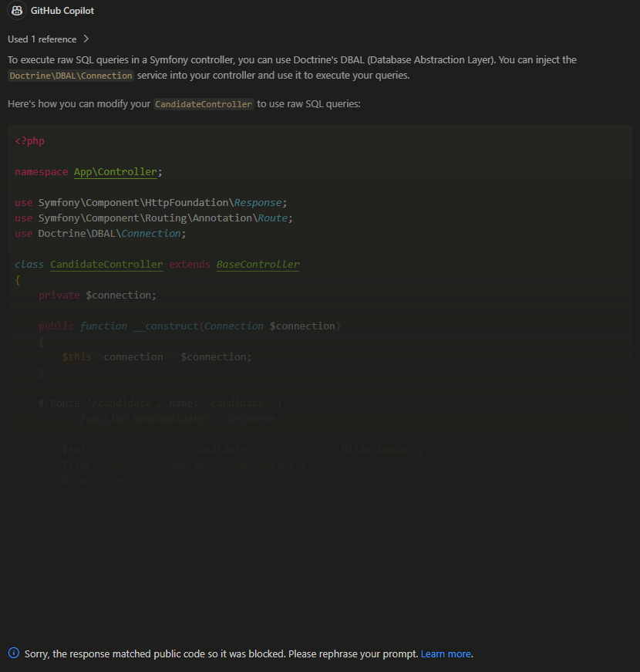This screenshot has width=640, height=672.
Task: Click the GitHub Copilot name label
Action: [x=62, y=11]
